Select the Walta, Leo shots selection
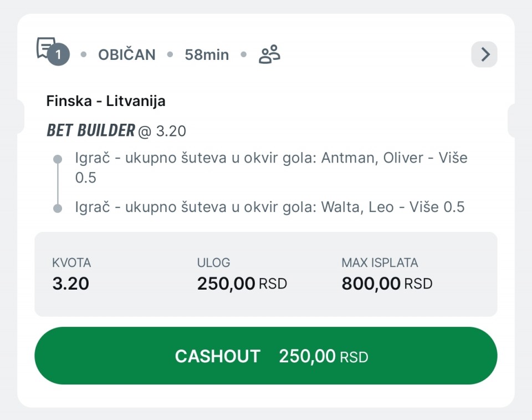 click(270, 207)
